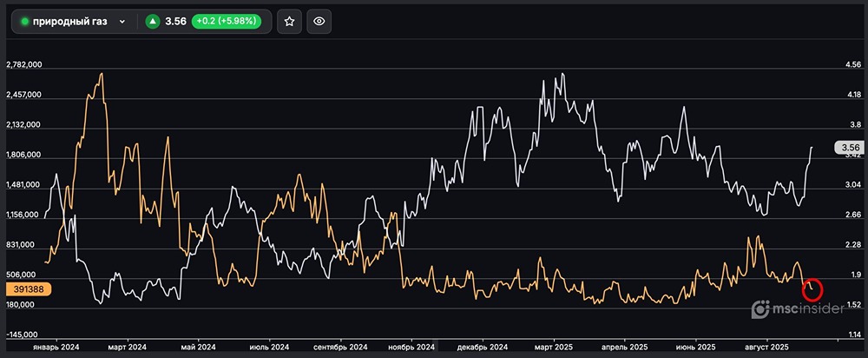Select июль 2024 on the time axis
The image size is (868, 358).
point(268,347)
